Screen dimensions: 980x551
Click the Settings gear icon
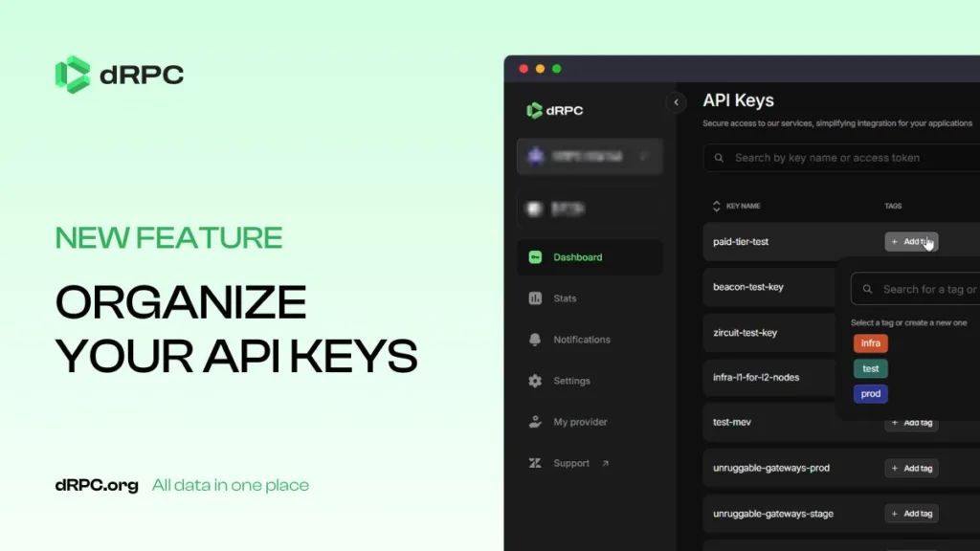click(535, 381)
